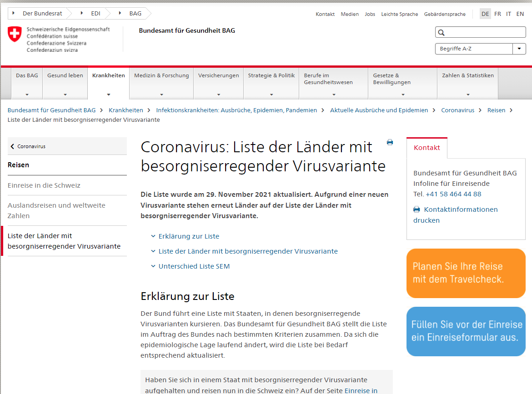This screenshot has width=532, height=394.
Task: Open Berufe im Gesundheitswesen menu
Action: pyautogui.click(x=333, y=83)
